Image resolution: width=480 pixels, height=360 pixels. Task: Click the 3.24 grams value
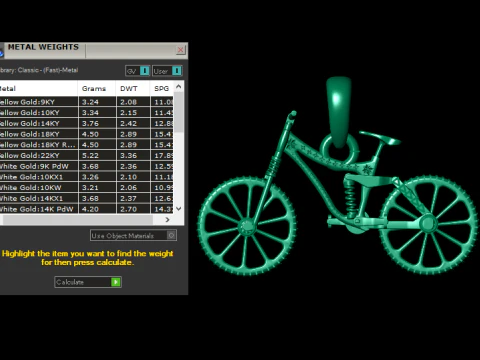coord(90,102)
